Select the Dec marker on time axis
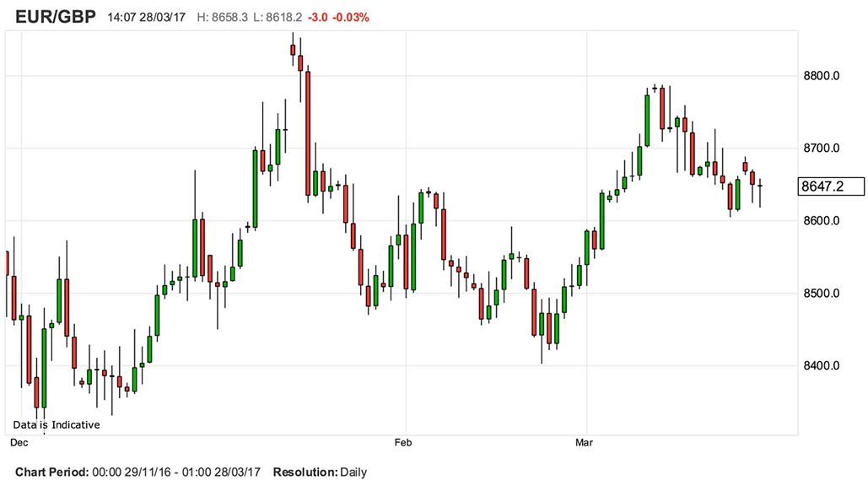 tap(19, 442)
